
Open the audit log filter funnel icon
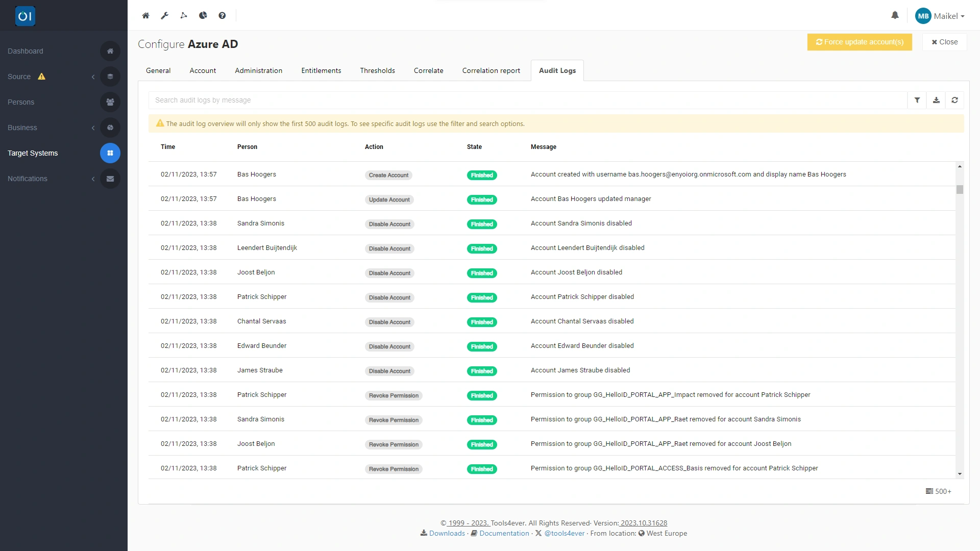point(917,100)
